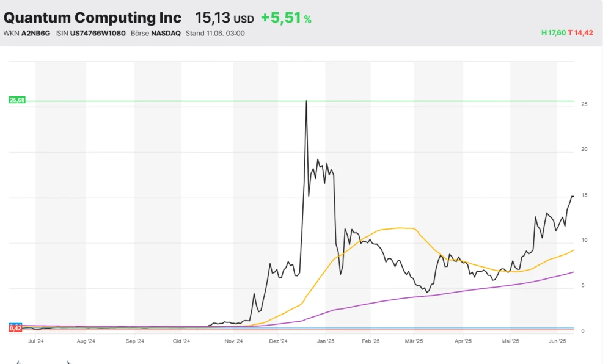
Task: Click the 20 mark on the price axis
Action: [x=584, y=150]
